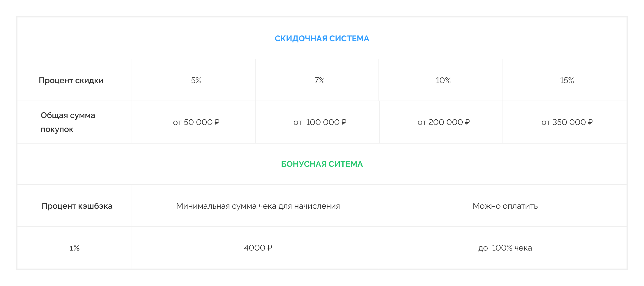Select the 10% discount cell

443,81
